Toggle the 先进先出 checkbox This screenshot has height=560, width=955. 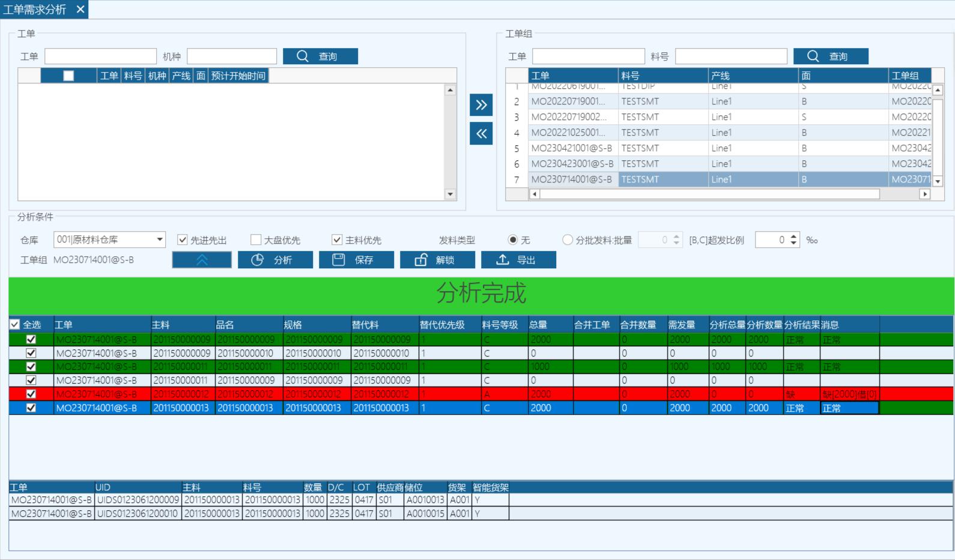[x=183, y=240]
